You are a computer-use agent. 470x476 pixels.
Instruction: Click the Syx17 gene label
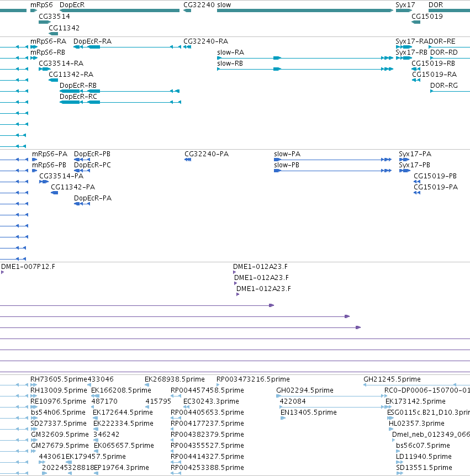[x=405, y=5]
